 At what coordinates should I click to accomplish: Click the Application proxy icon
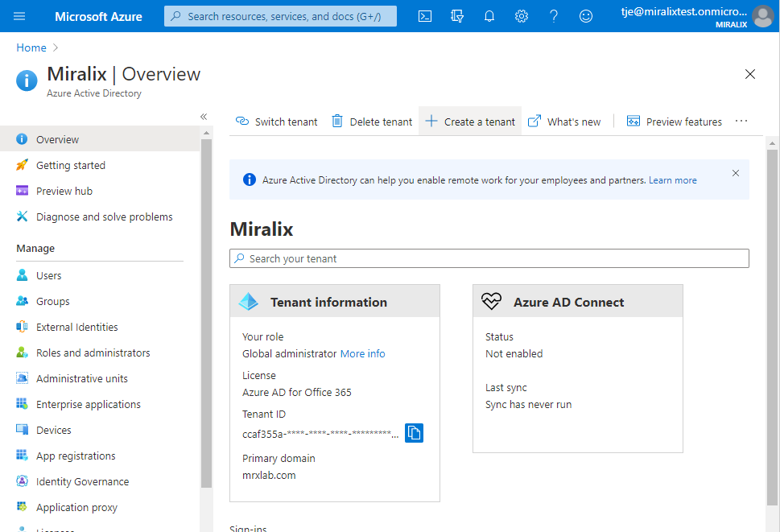coord(22,506)
